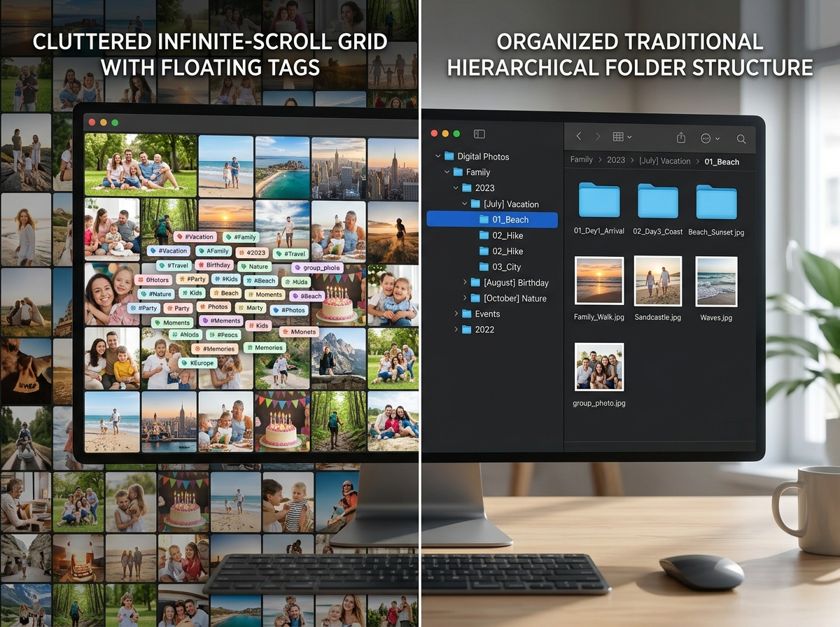Collapse the 2023 folder chevron
This screenshot has height=627, width=840.
[456, 188]
